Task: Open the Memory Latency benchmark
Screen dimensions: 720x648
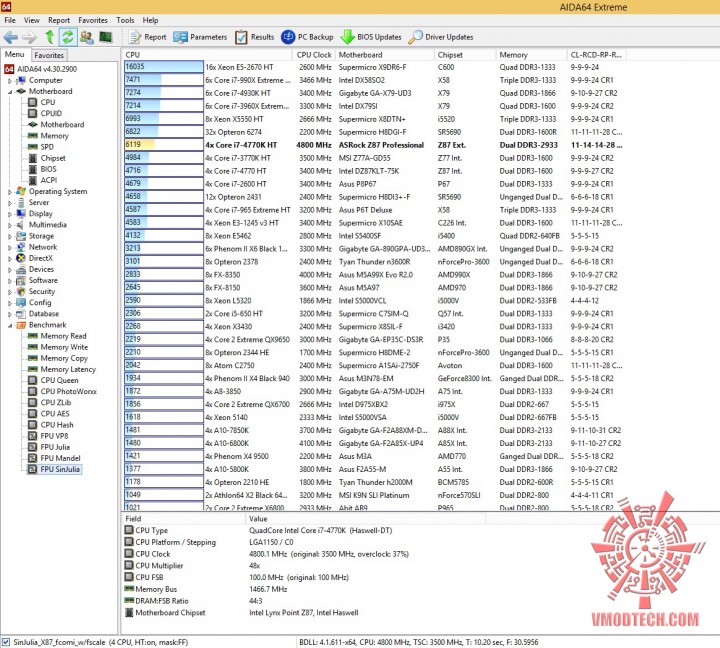Action: [62, 369]
